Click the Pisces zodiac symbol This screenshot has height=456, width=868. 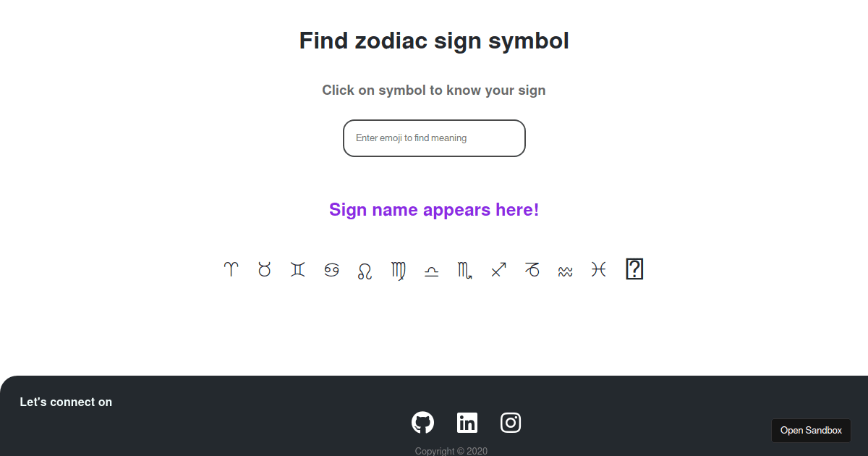(598, 269)
